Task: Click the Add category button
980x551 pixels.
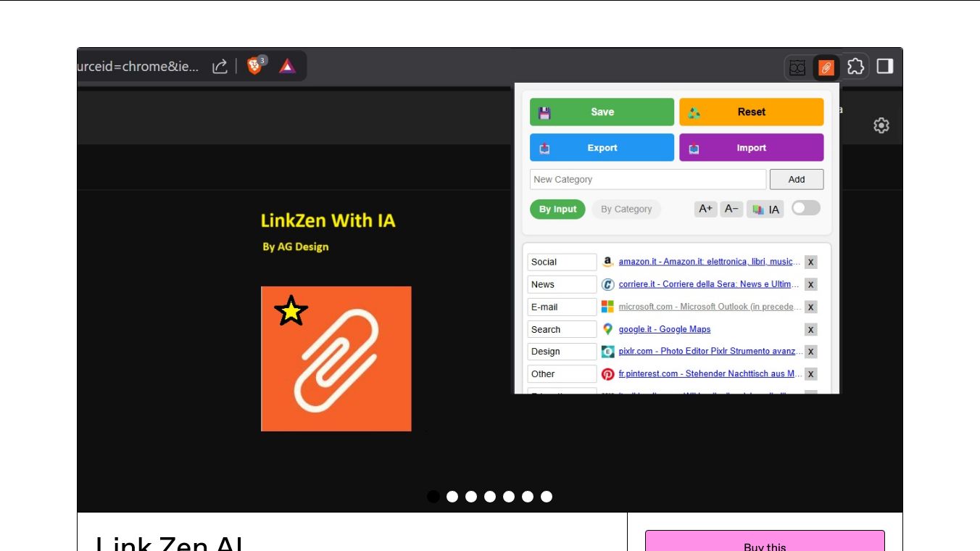Action: pos(797,179)
